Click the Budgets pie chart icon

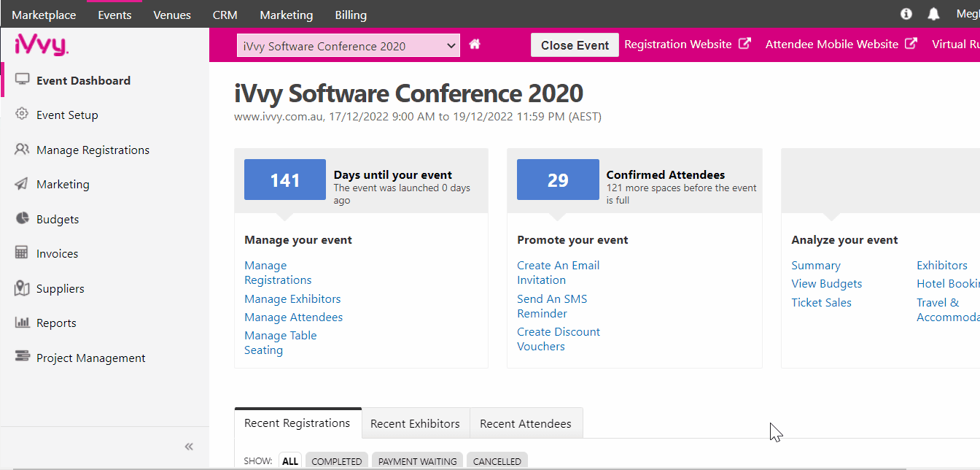[22, 219]
